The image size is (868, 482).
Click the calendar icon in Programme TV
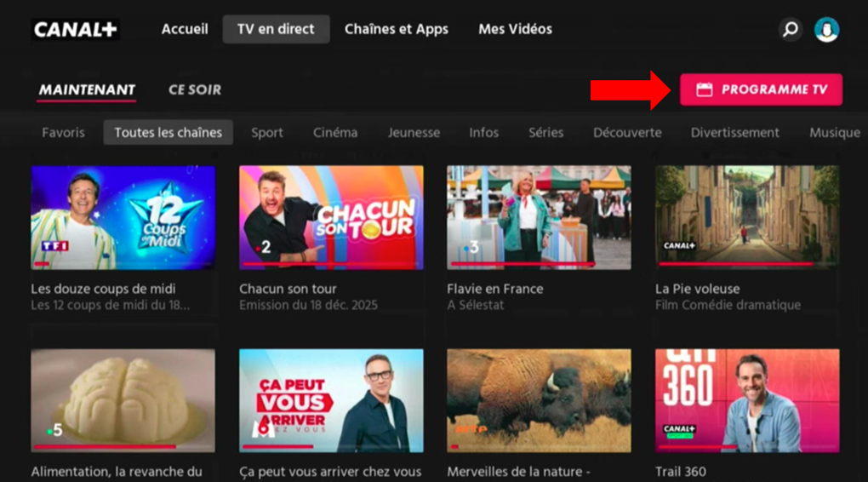pos(704,89)
